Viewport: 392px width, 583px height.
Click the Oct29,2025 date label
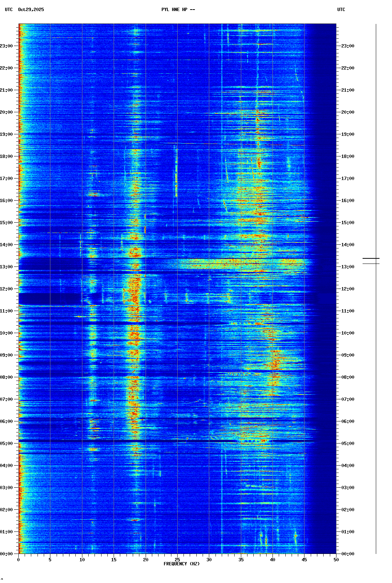pos(31,10)
